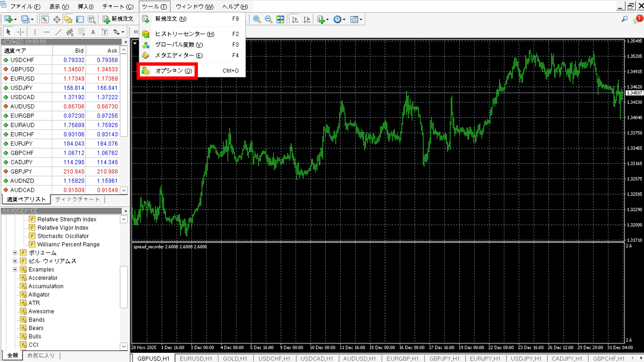
Task: Expand the ボリューム tree folder
Action: 15,253
